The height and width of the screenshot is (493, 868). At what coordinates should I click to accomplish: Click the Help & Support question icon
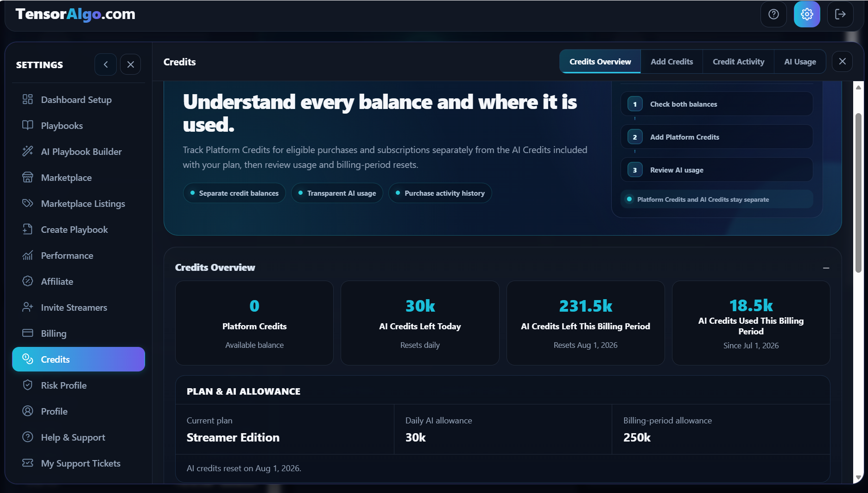28,437
